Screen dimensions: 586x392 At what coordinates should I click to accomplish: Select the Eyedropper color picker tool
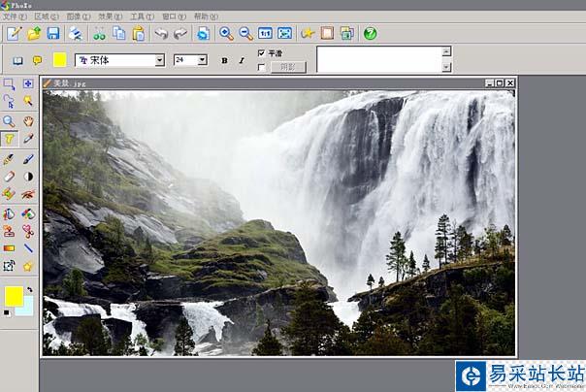tap(28, 139)
